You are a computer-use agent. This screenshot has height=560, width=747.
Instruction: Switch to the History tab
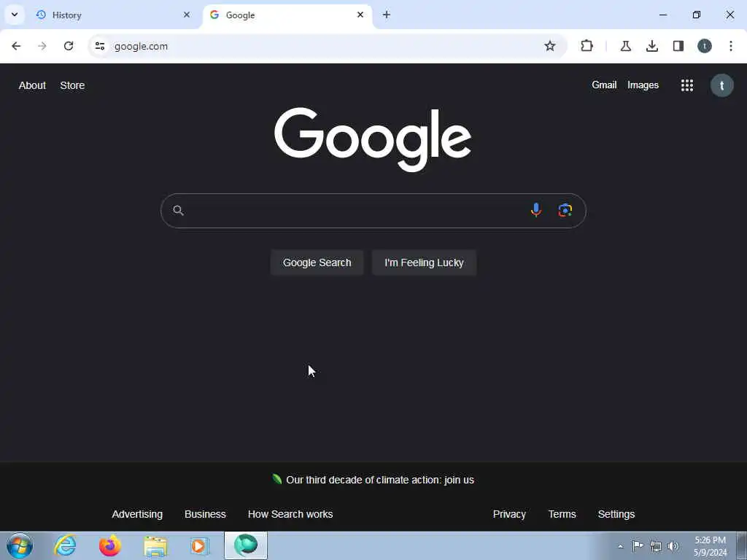(113, 15)
